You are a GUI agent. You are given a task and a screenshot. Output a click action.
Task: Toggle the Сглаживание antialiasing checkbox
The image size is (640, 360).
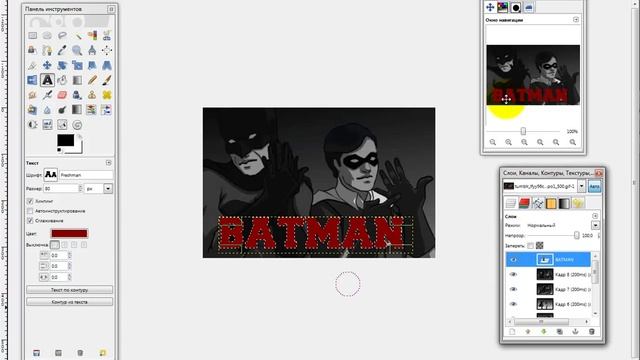pyautogui.click(x=30, y=220)
